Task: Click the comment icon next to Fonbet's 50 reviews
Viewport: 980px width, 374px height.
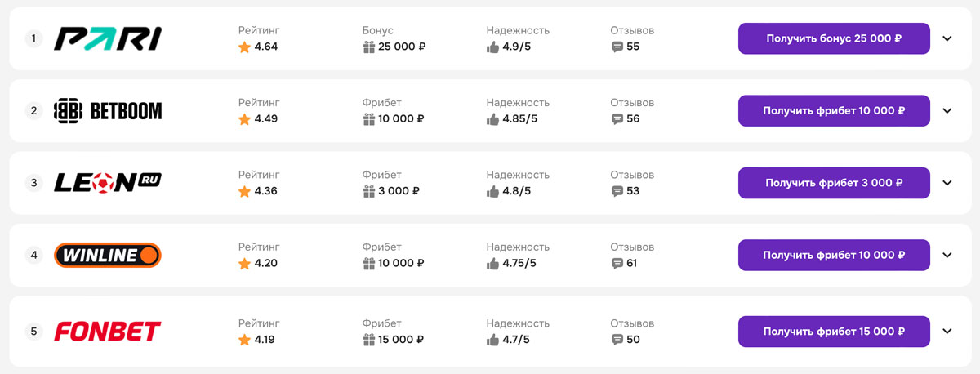Action: pos(617,340)
